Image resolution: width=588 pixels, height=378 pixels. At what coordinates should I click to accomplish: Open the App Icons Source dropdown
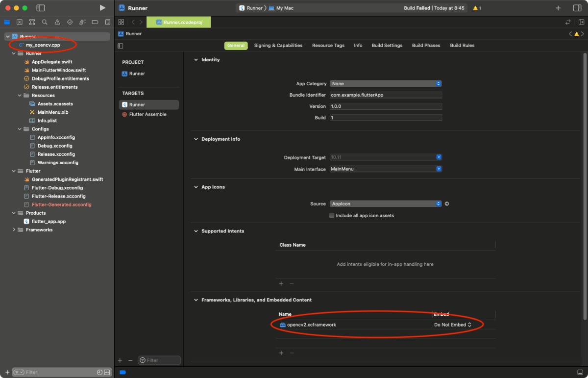tap(386, 204)
